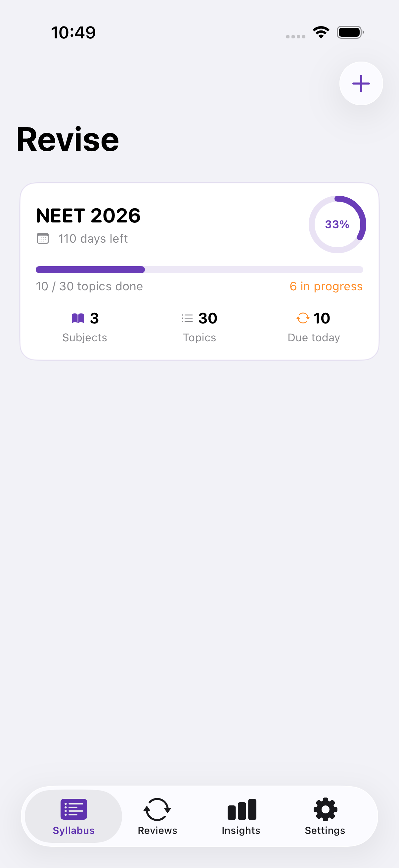The image size is (399, 868).
Task: Click the Subjects count stat
Action: click(85, 327)
